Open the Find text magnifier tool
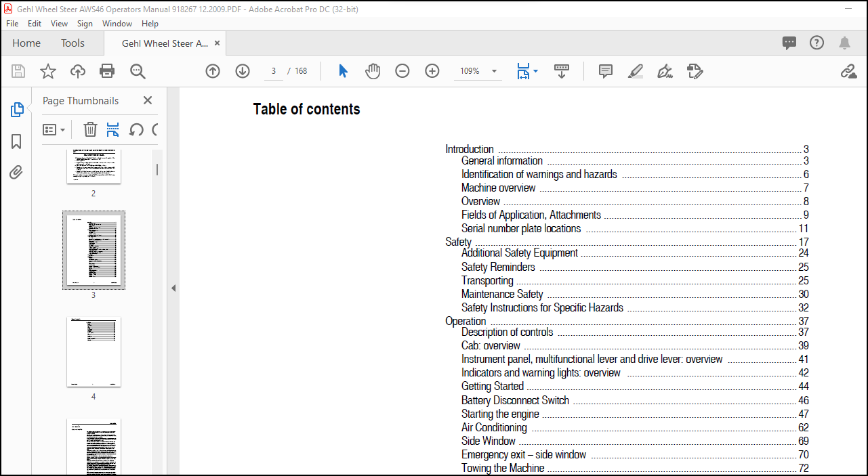The height and width of the screenshot is (476, 868). pyautogui.click(x=138, y=71)
